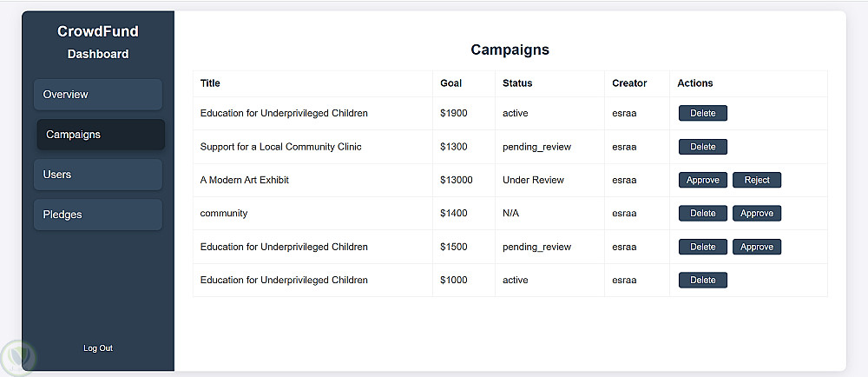Viewport: 868px width, 377px height.
Task: Click the Goal column header
Action: pyautogui.click(x=450, y=83)
